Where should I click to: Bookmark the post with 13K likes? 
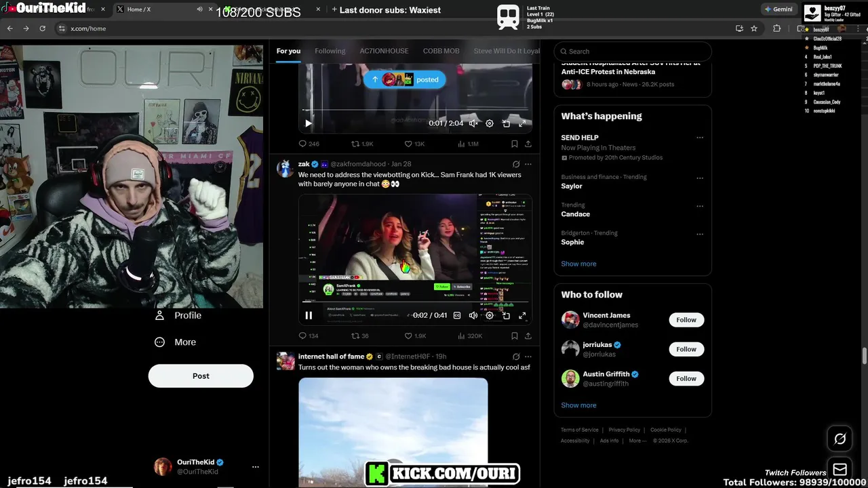coord(515,144)
